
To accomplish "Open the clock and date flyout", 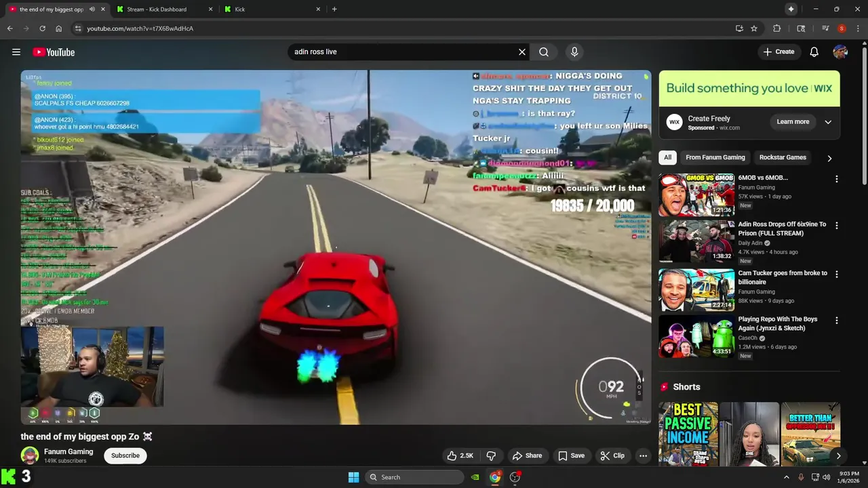I will point(848,477).
